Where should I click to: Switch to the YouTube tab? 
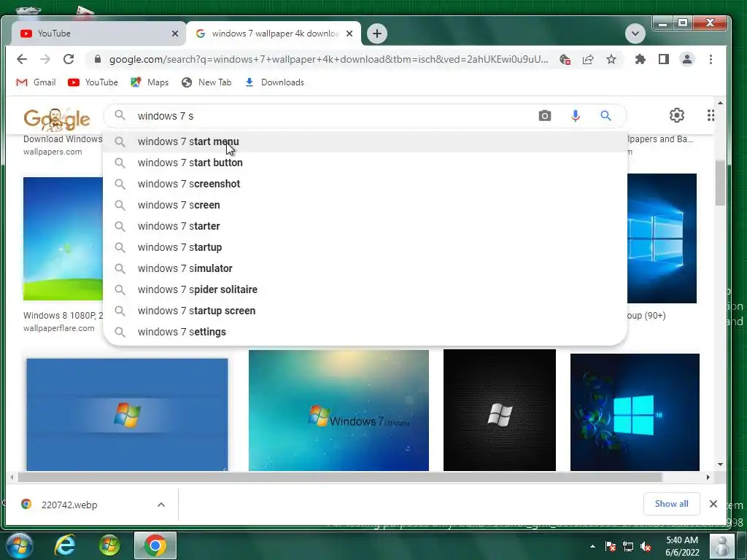(x=98, y=34)
